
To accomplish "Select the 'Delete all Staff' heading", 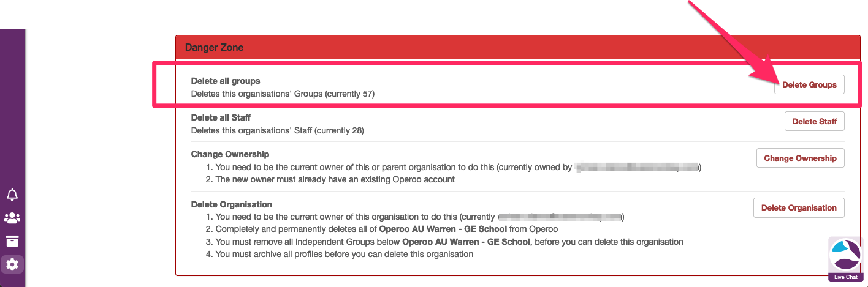I will click(x=221, y=117).
